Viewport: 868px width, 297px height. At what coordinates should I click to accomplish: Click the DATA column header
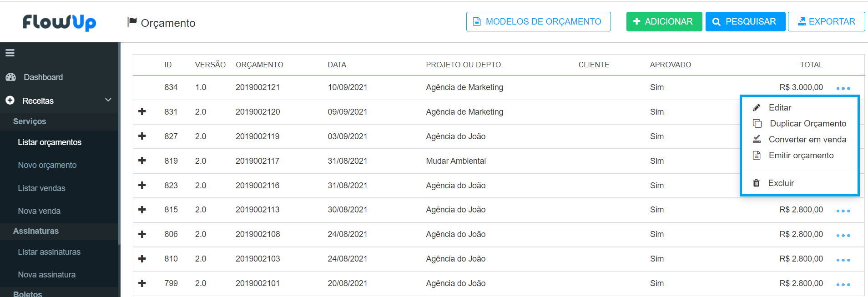point(337,65)
